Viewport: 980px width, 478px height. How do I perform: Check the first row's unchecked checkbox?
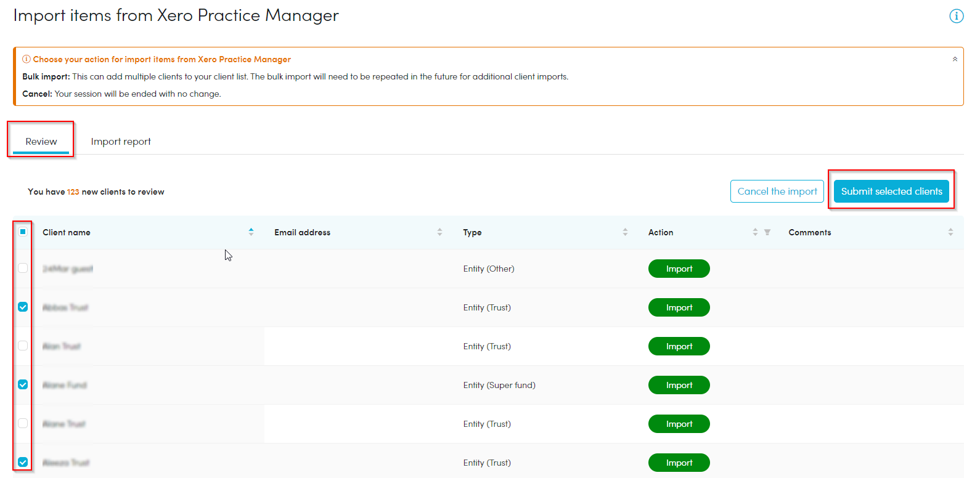[23, 268]
